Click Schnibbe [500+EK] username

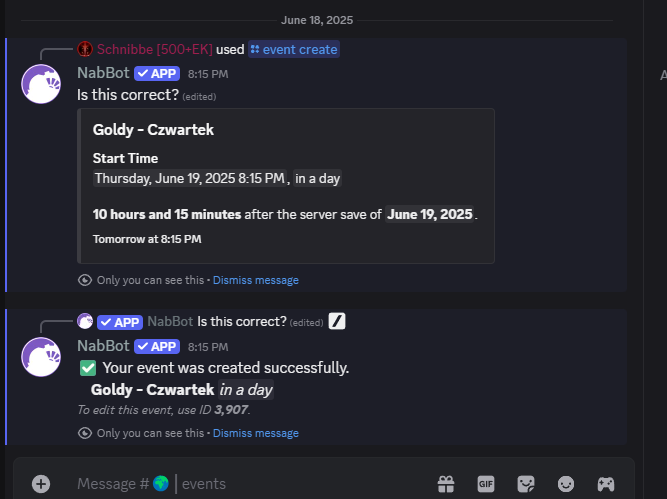[155, 49]
